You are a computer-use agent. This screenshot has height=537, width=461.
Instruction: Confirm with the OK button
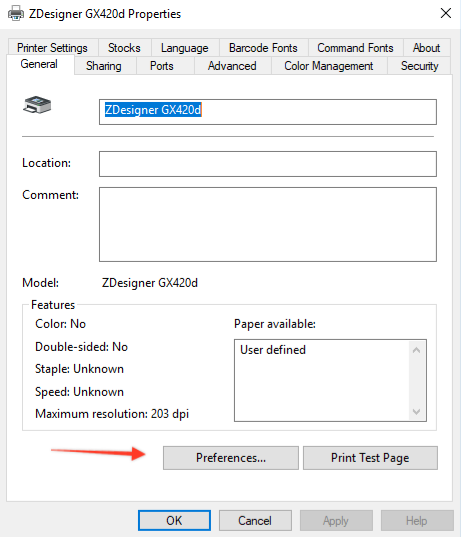click(174, 521)
